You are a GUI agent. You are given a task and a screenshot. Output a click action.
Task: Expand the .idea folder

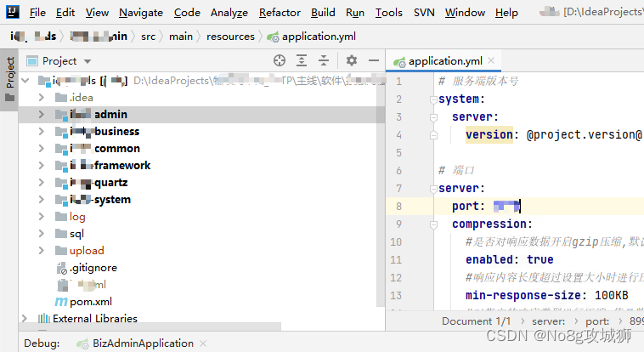click(x=41, y=98)
